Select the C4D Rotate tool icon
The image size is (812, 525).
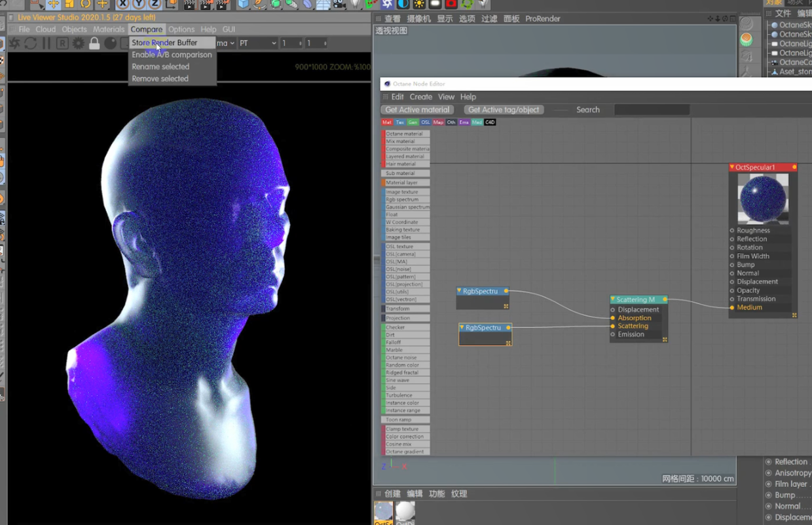86,4
